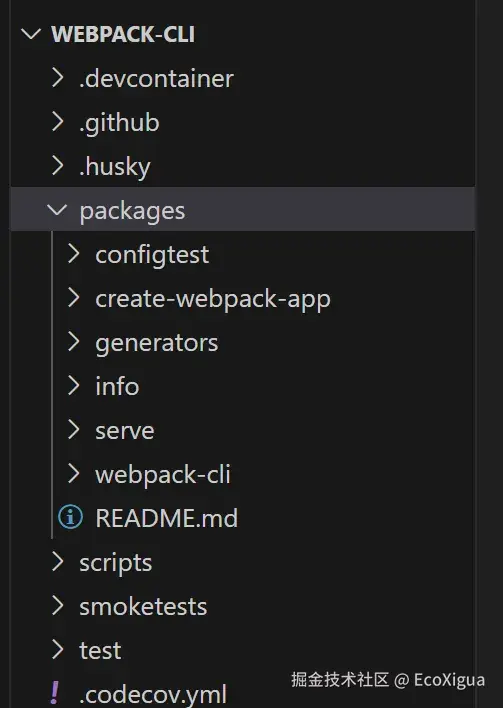Click the README.md info icon

click(x=70, y=517)
